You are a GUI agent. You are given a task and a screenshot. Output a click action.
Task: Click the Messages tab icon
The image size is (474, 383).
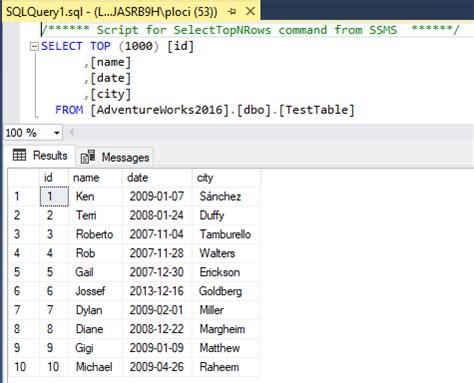[x=88, y=157]
